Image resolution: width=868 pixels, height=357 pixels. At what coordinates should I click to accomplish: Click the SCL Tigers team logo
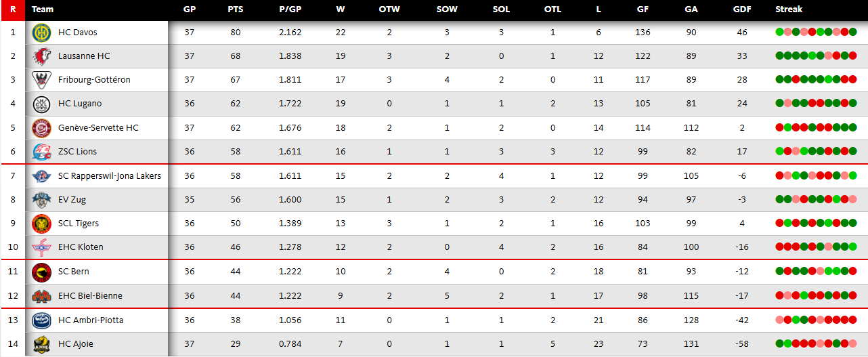click(42, 224)
